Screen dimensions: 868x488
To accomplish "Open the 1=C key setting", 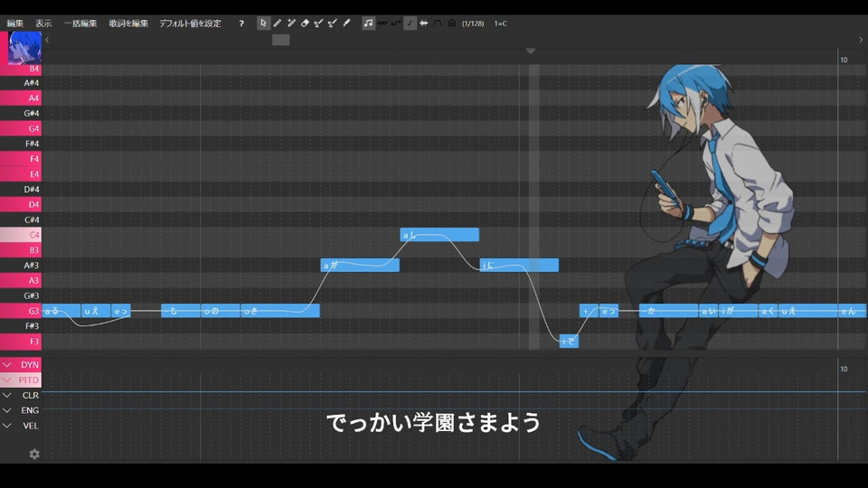I will 500,23.
